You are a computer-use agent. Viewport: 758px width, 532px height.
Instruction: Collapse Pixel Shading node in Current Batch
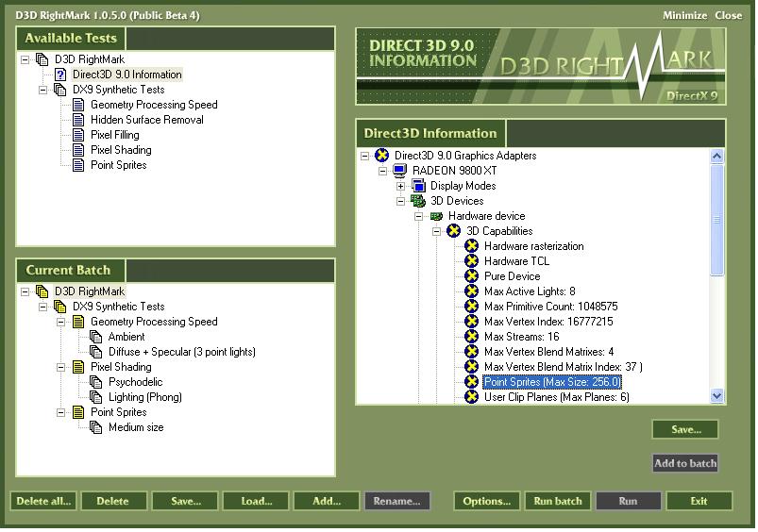pos(61,367)
